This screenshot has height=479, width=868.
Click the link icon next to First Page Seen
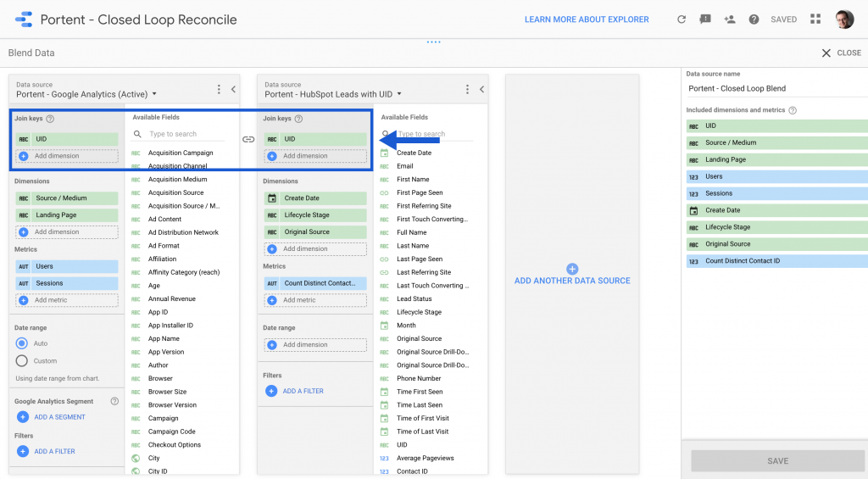click(x=384, y=192)
